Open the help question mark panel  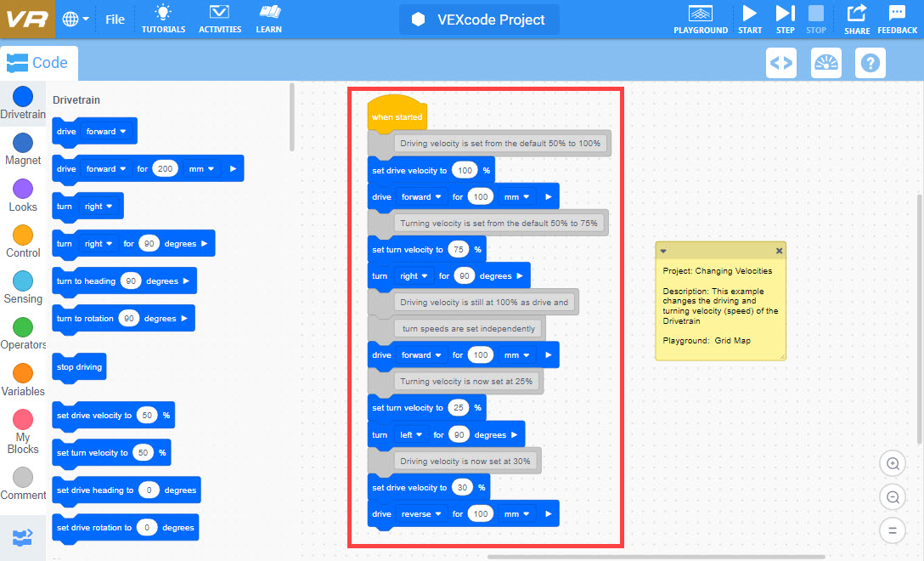click(x=870, y=62)
